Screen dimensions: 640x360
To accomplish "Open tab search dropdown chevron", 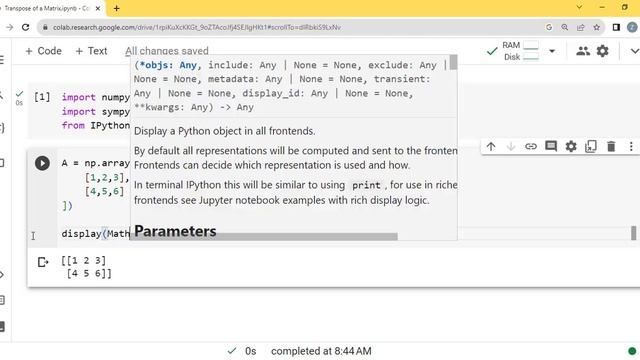I will 579,7.
